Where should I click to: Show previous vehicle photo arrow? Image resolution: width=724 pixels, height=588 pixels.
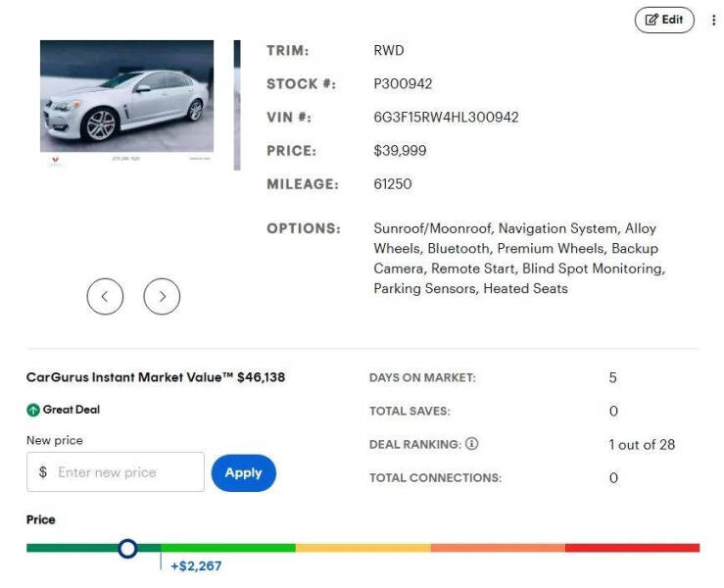tap(105, 297)
